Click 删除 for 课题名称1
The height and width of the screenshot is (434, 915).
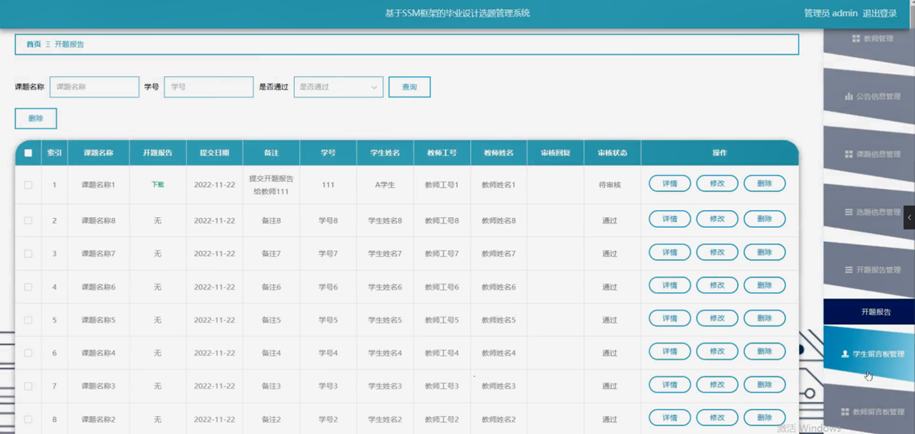click(764, 184)
